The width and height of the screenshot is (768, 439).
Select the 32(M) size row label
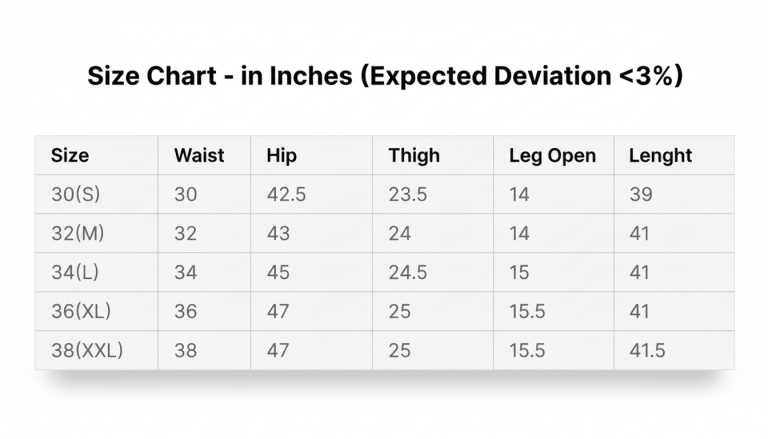coord(77,233)
